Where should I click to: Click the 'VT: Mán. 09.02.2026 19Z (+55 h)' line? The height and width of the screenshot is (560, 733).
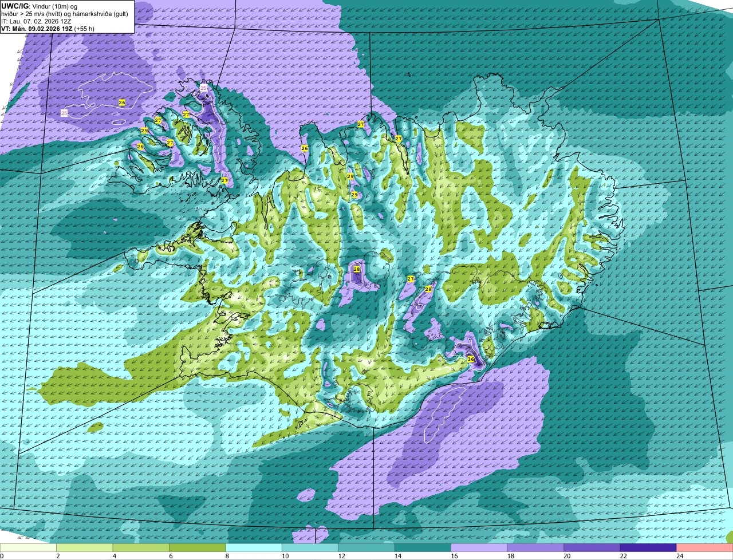pos(48,28)
